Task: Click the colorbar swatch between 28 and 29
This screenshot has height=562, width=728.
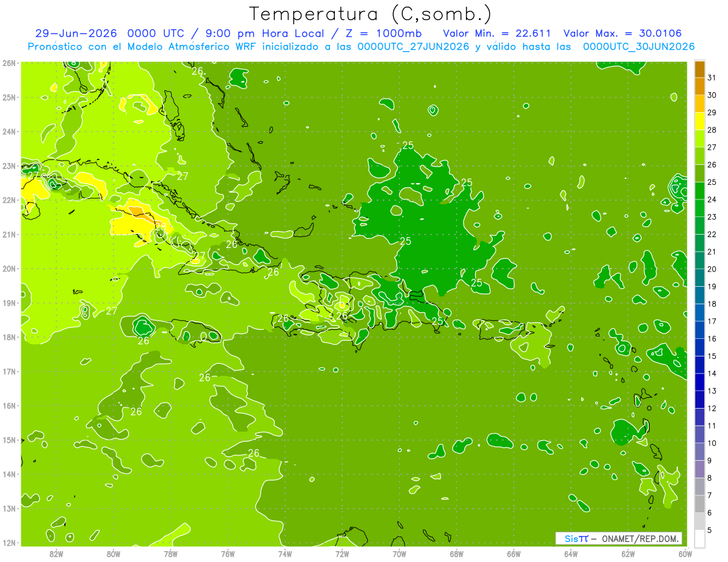Action: [699, 121]
